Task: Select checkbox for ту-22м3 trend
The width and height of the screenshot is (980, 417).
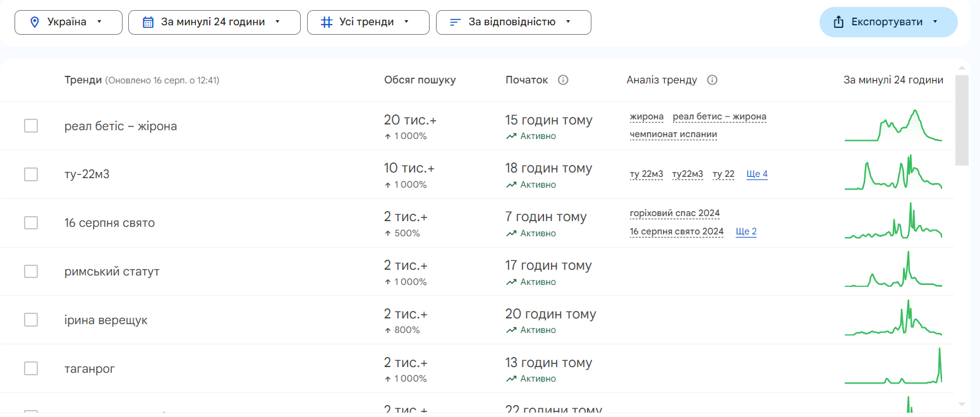Action: tap(31, 174)
